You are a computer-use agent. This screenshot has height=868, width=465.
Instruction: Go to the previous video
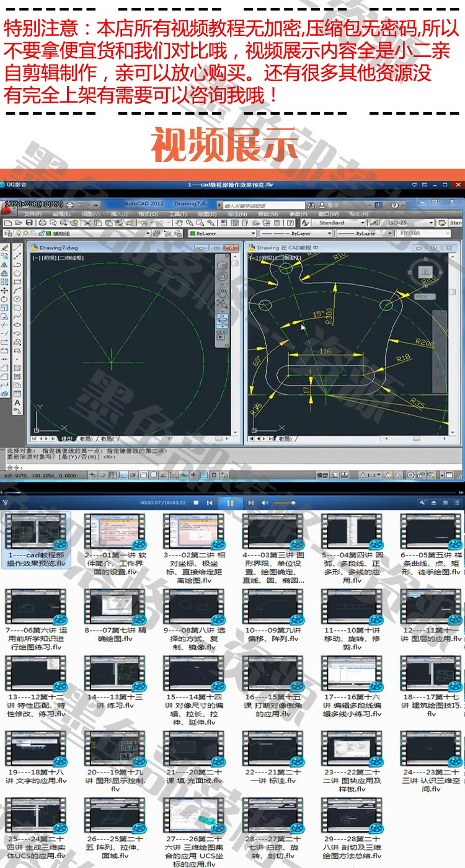point(210,503)
